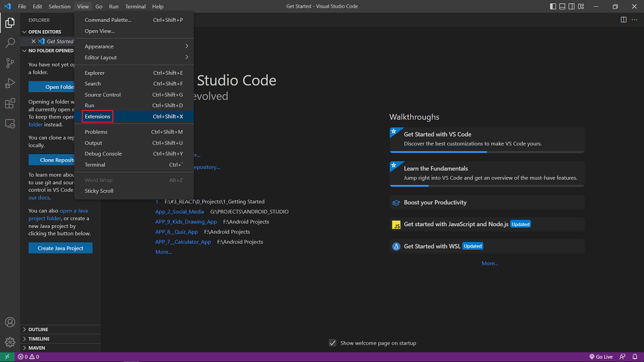644x362 pixels.
Task: Open the Go menu
Action: pyautogui.click(x=99, y=6)
